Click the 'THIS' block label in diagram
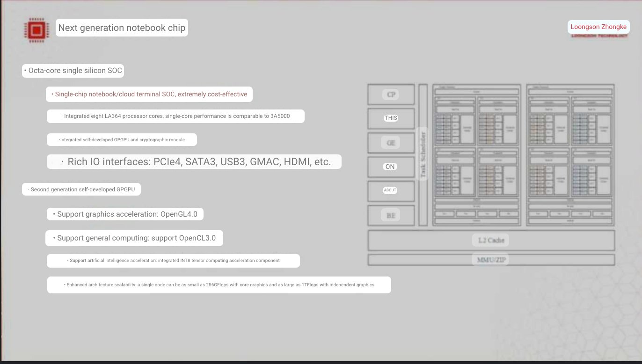The height and width of the screenshot is (364, 642). pyautogui.click(x=391, y=118)
